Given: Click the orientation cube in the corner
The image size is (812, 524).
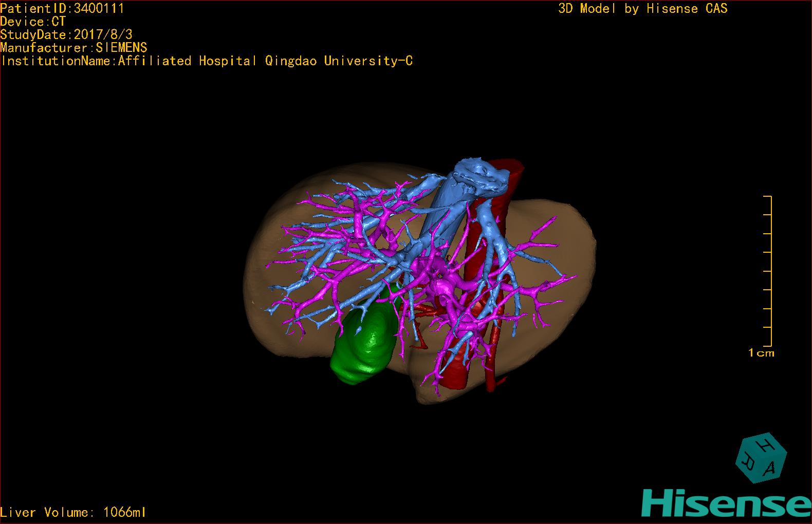Looking at the screenshot, I should pyautogui.click(x=761, y=458).
